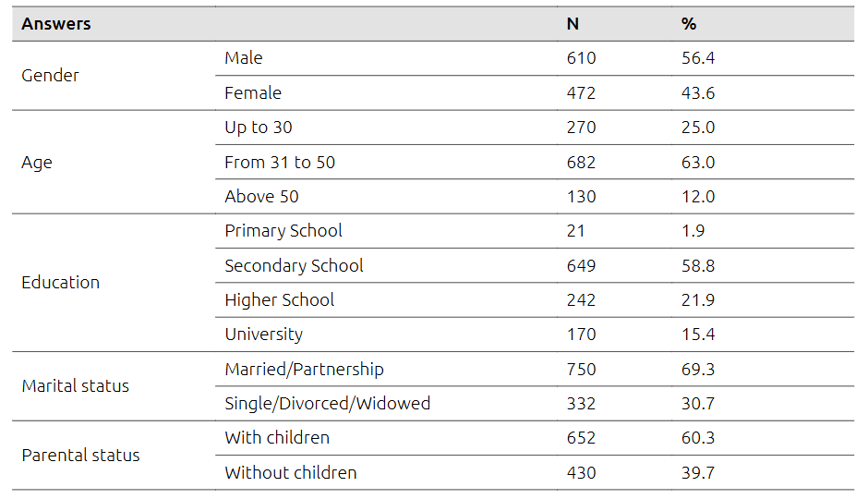This screenshot has height=499, width=868.
Task: Click the University cell
Action: [x=263, y=335]
